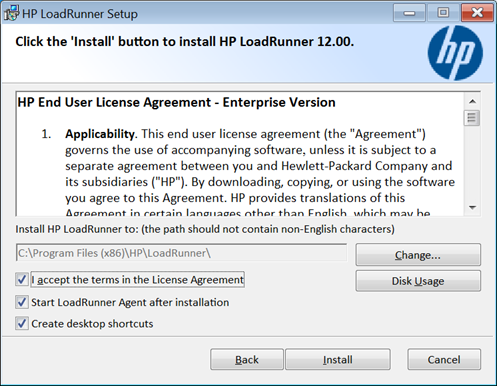The image size is (497, 386).
Task: Click the "Click the 'Install' button" header instruction
Action: (x=184, y=42)
